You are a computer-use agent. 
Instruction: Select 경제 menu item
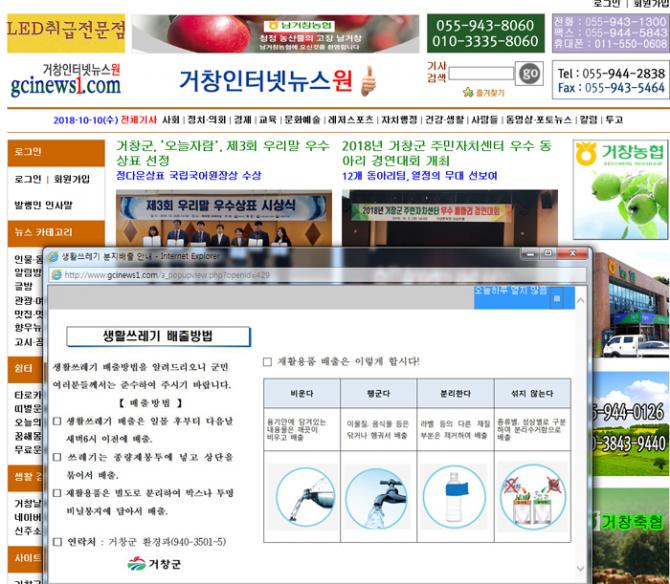[242, 120]
